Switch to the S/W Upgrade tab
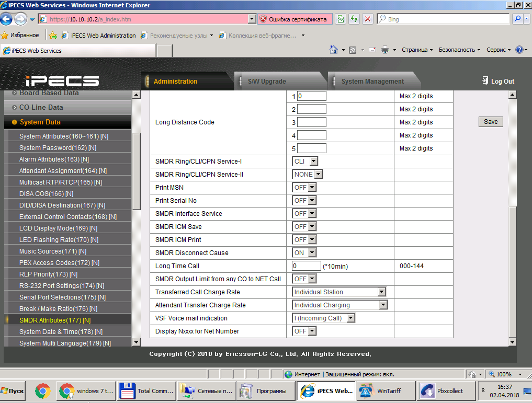532x403 pixels. click(267, 82)
